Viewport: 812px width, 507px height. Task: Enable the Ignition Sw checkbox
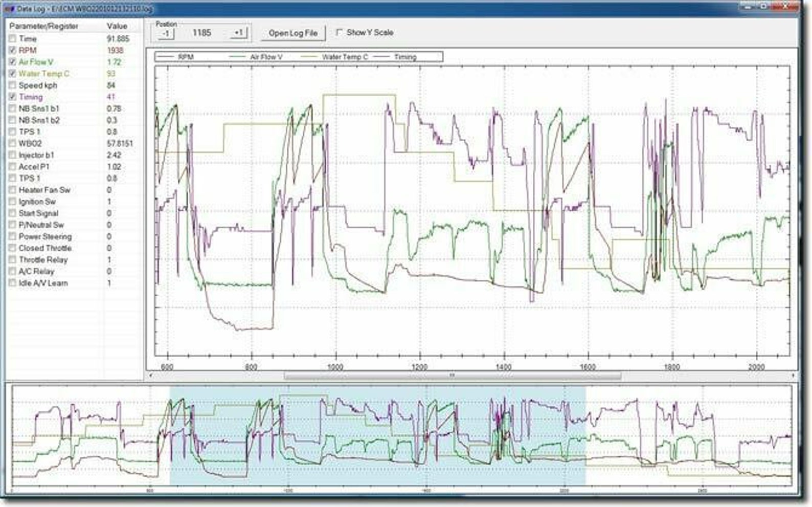[x=12, y=202]
